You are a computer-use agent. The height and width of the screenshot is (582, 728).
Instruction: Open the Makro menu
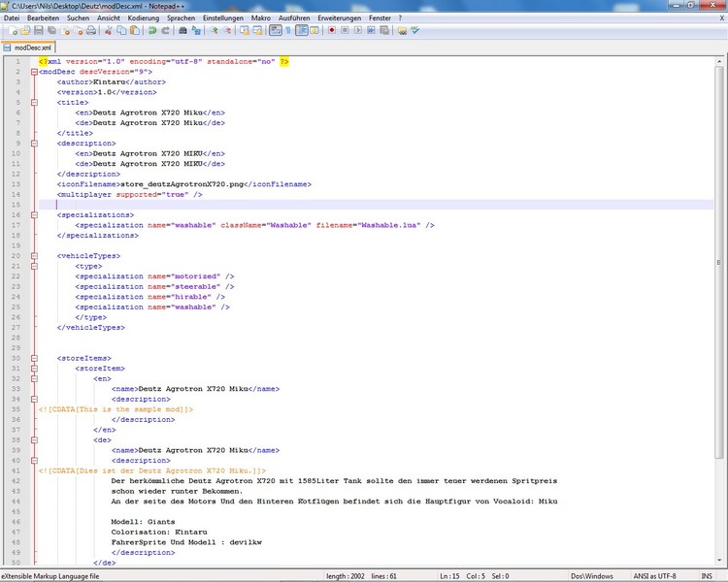261,18
